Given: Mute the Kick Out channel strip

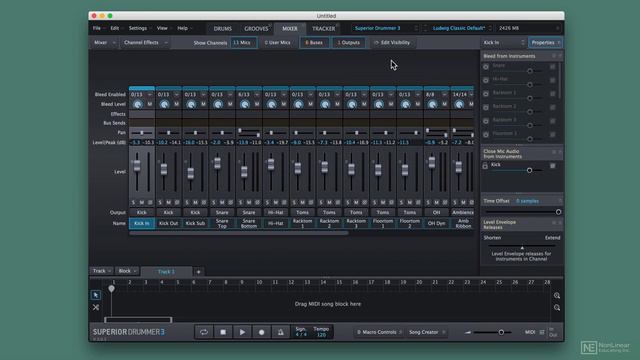Looking at the screenshot, I should (169, 202).
